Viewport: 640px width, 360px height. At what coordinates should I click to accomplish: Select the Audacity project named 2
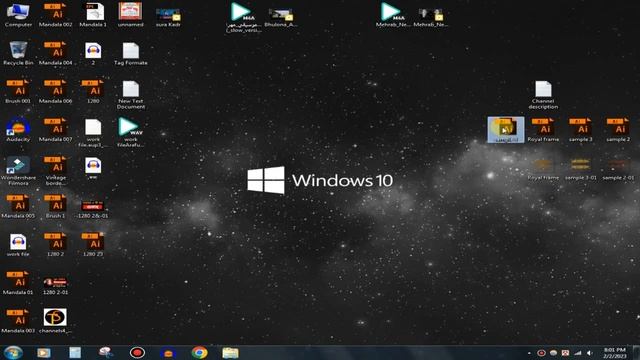point(93,53)
